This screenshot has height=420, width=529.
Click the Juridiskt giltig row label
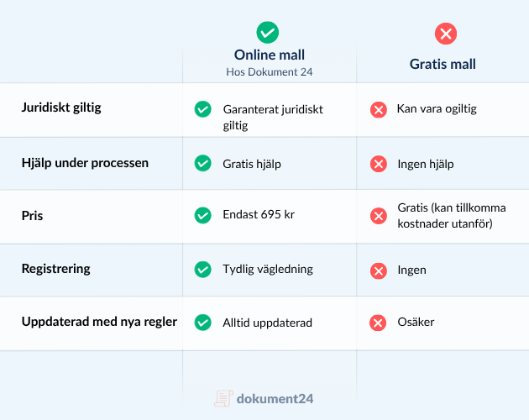(61, 108)
